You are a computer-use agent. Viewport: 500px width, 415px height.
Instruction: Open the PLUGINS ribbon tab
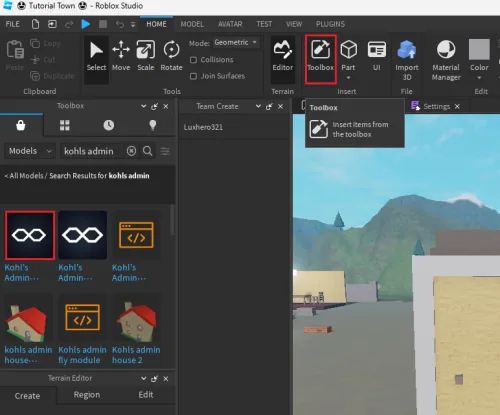tap(330, 24)
